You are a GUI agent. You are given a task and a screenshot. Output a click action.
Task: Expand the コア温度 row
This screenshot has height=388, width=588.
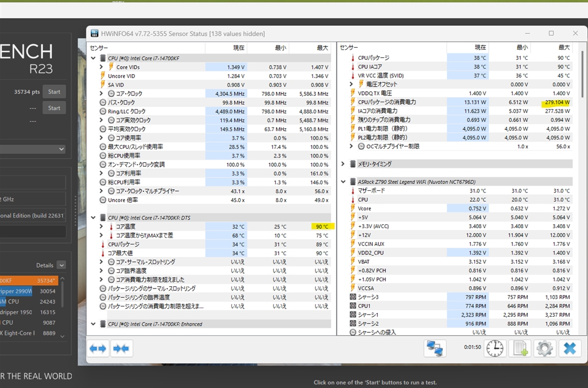coord(101,226)
